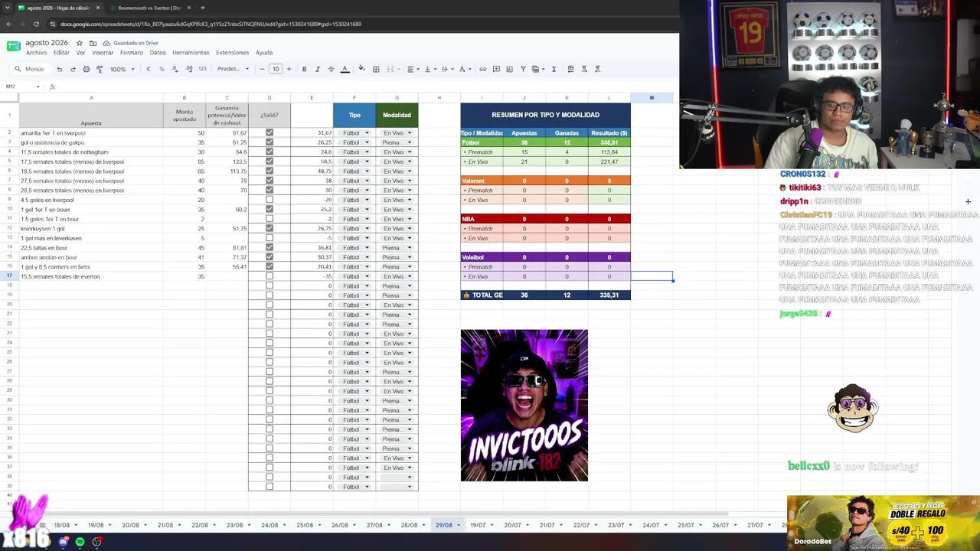980x551 pixels.
Task: Open the Discord icon in the taskbar
Action: coord(64,542)
